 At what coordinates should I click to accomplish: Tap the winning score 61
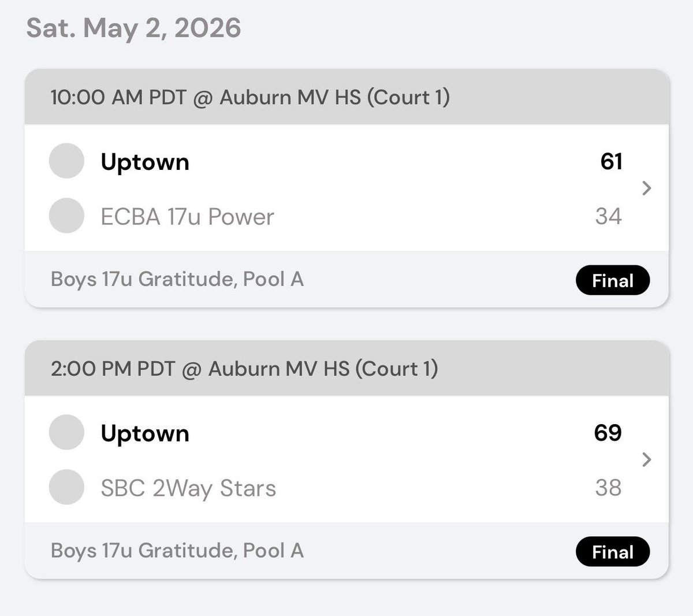point(611,161)
